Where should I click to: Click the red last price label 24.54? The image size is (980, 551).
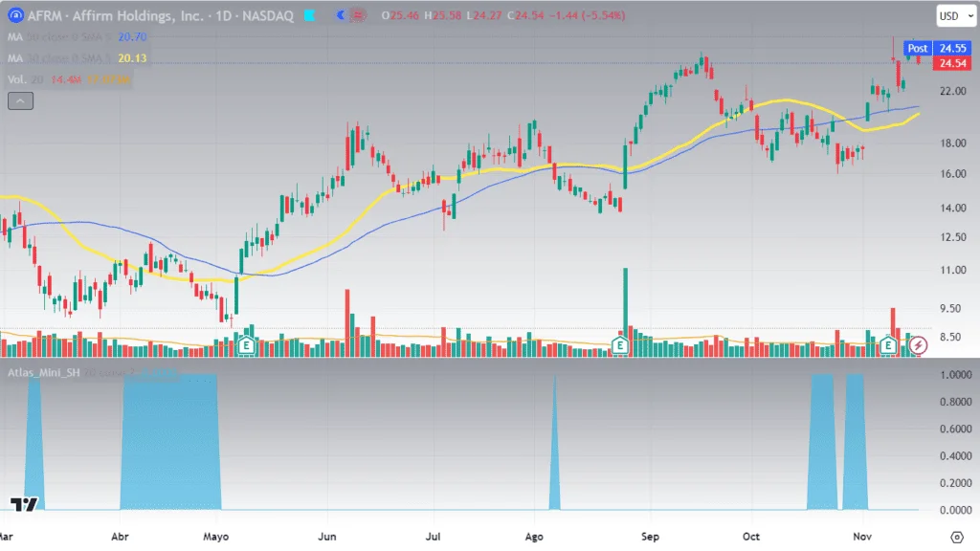coord(952,63)
